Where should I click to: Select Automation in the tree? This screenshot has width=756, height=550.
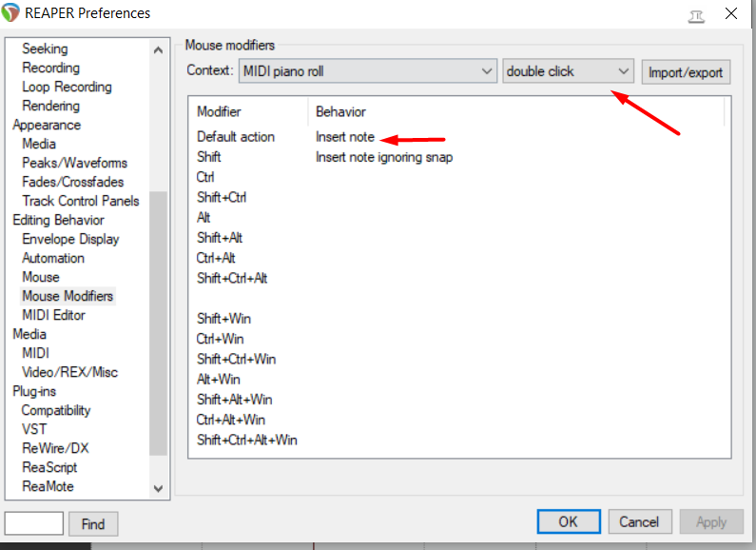click(x=53, y=258)
